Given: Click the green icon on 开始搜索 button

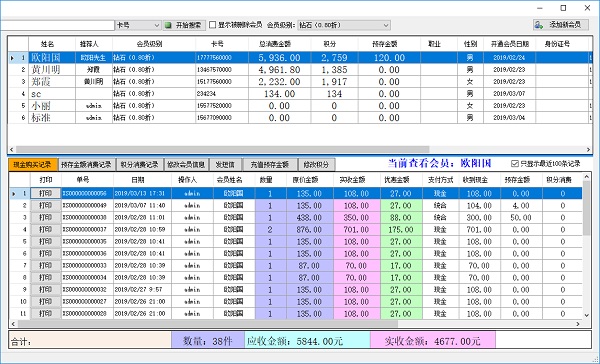Looking at the screenshot, I should coord(168,25).
